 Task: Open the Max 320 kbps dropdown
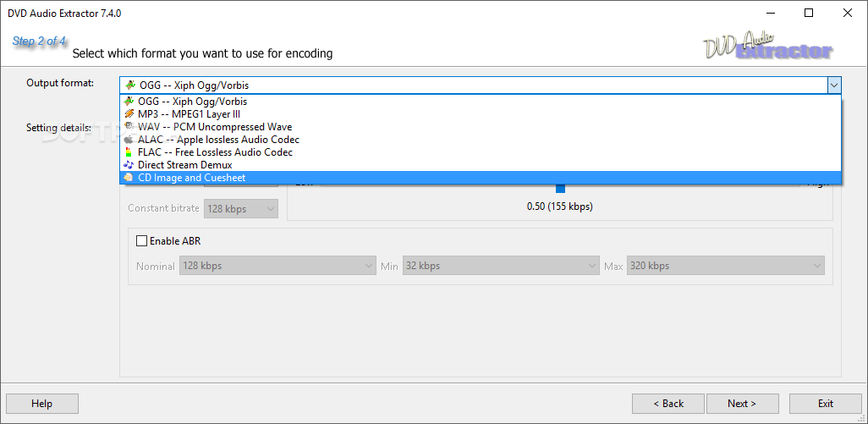726,266
